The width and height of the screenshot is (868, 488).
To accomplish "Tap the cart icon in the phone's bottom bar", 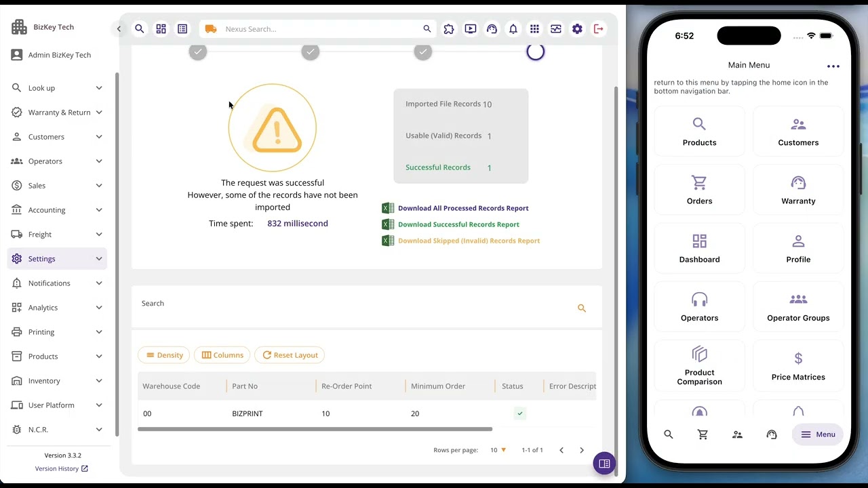I will pos(703,434).
